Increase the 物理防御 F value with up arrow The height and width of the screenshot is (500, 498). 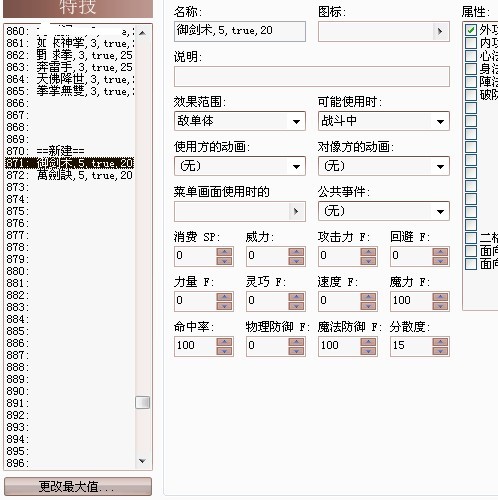click(296, 342)
